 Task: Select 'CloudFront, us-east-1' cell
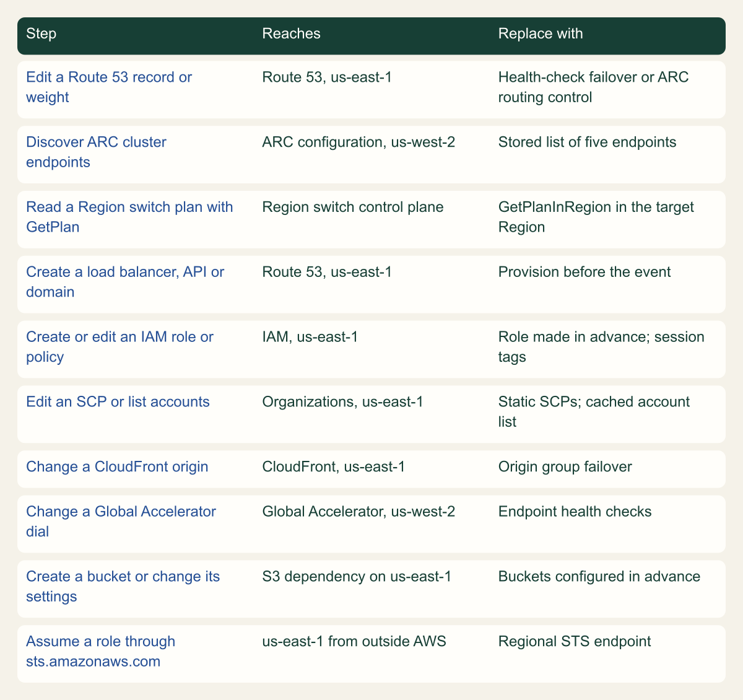(334, 466)
